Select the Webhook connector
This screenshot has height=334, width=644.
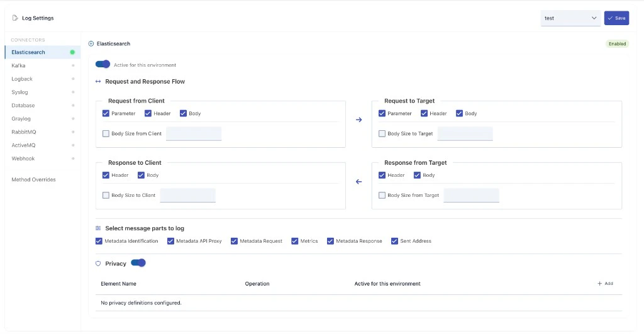click(23, 159)
